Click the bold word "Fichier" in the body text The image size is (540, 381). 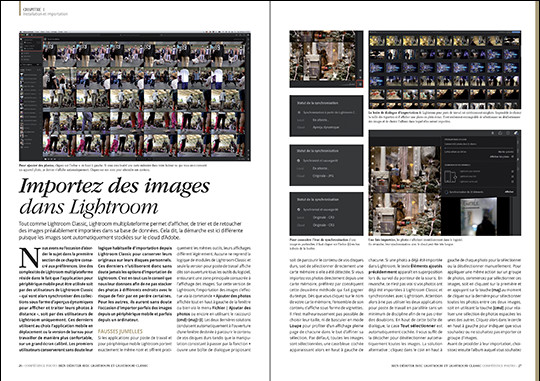point(218,308)
